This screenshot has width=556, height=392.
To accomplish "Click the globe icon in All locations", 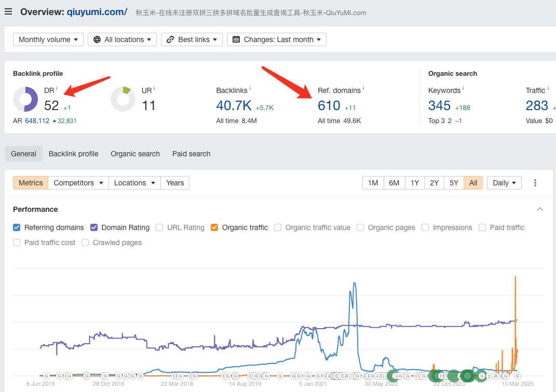I will (97, 39).
